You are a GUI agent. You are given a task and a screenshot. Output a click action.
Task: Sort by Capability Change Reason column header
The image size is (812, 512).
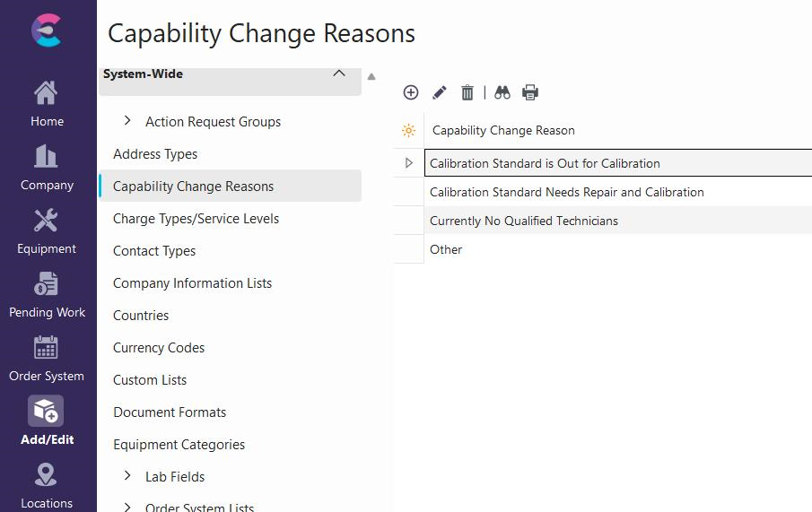[x=503, y=131]
